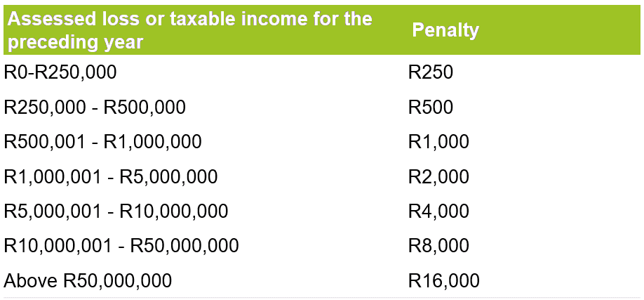Click the R5,000,001 - R10,000,000 range cell
Viewport: 644px width, 300px height.
pyautogui.click(x=116, y=211)
